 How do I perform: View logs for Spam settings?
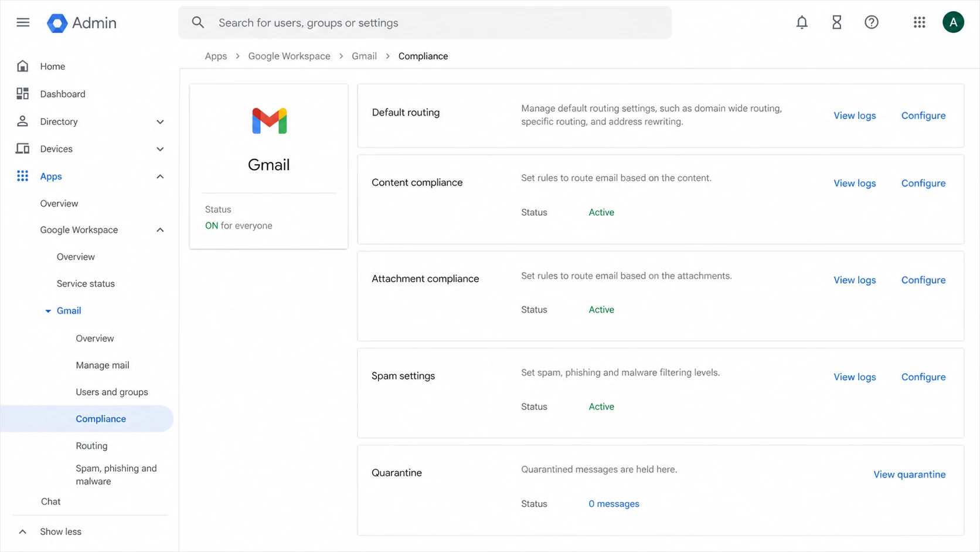coord(855,377)
